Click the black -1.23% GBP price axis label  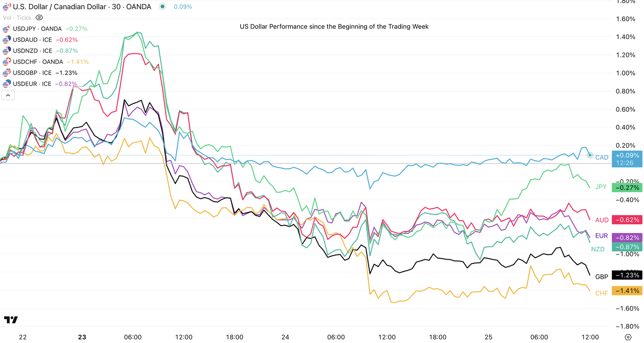tap(627, 275)
